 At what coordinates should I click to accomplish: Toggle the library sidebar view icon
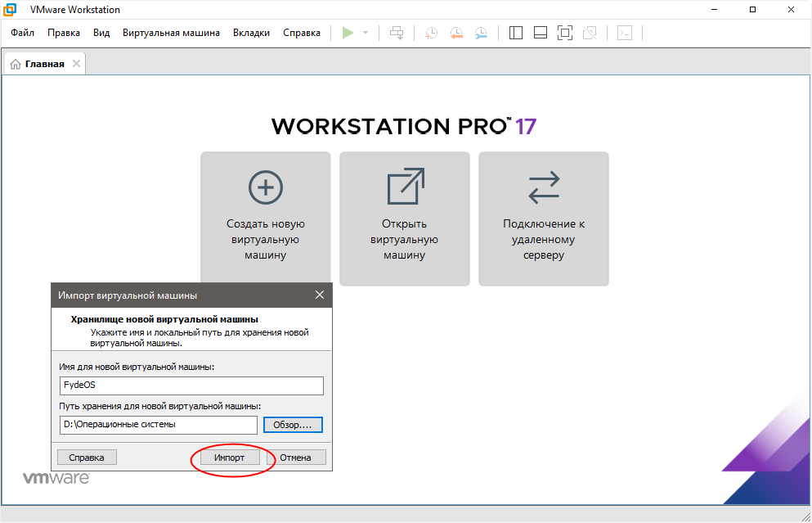pyautogui.click(x=516, y=34)
